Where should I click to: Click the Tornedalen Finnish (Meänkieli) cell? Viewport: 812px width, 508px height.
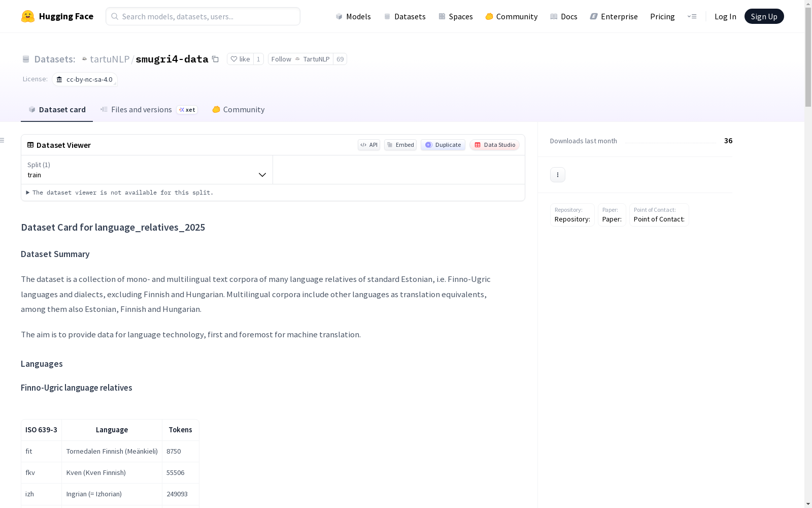point(112,451)
